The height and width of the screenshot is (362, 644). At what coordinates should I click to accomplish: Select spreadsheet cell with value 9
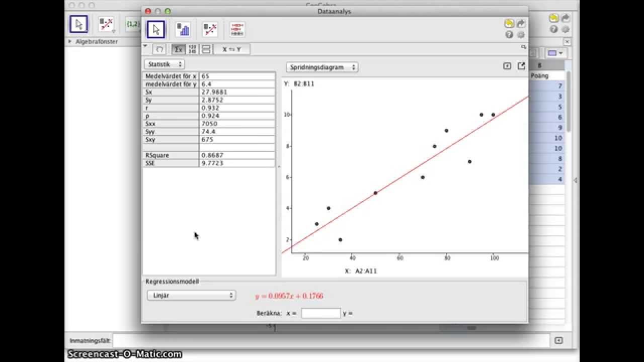pos(547,128)
